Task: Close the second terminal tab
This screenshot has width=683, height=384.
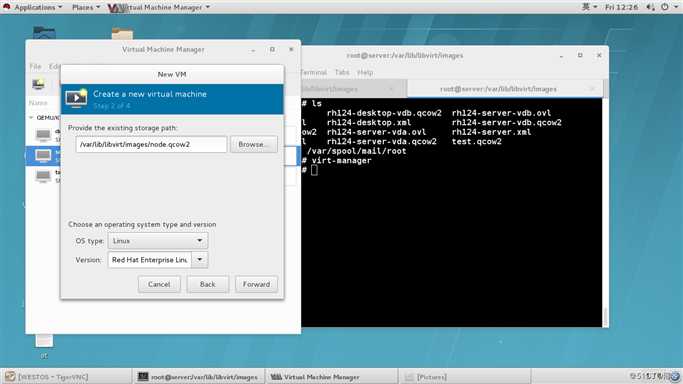Action: [592, 89]
